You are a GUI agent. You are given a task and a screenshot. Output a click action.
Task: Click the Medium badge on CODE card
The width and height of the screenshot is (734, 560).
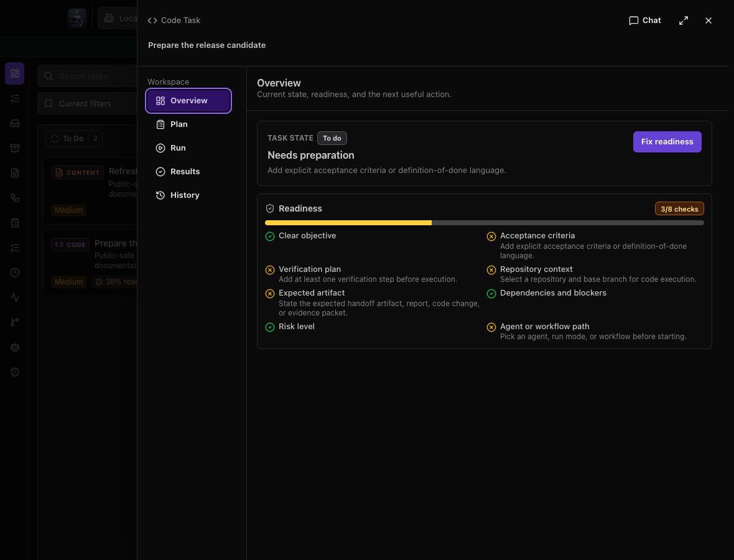[69, 282]
